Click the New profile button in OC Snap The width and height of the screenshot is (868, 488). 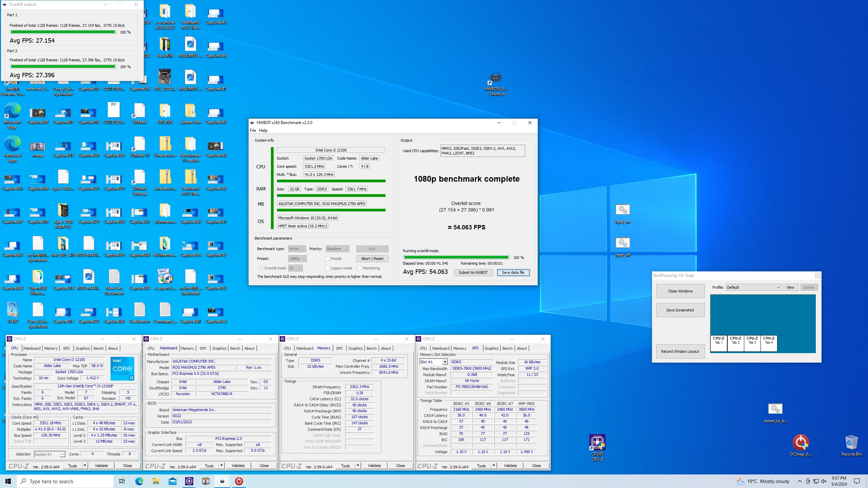coord(790,287)
